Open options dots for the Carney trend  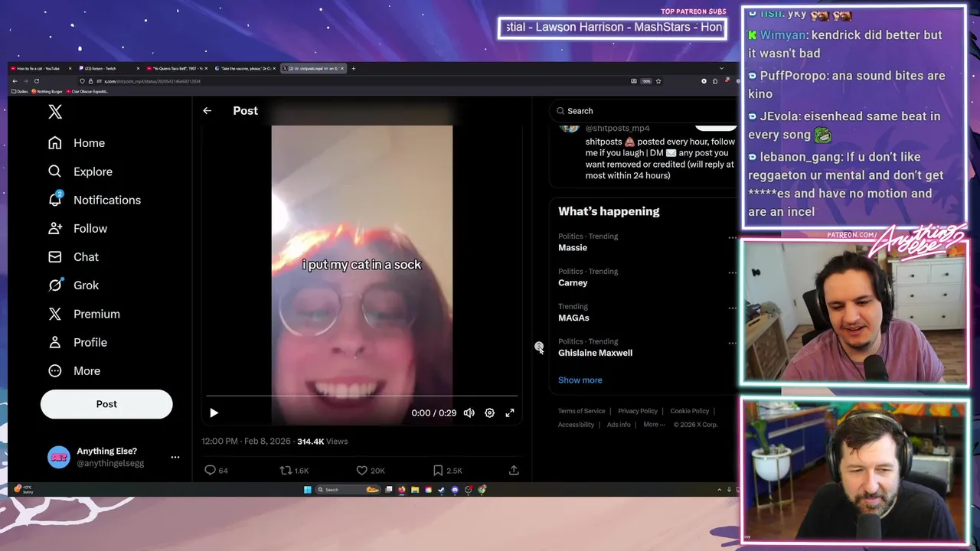point(732,272)
